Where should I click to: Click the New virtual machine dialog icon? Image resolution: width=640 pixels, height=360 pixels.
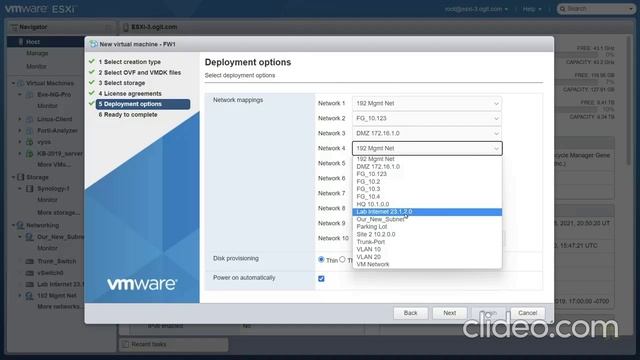[93, 44]
